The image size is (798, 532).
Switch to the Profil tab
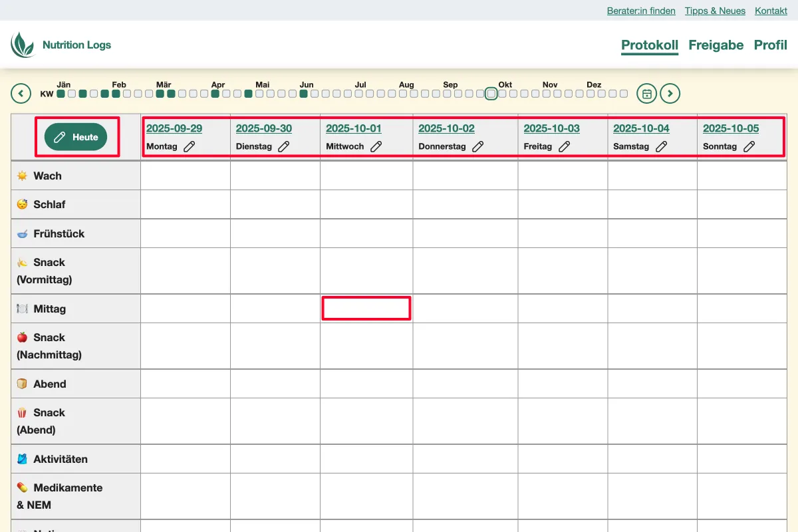(770, 45)
